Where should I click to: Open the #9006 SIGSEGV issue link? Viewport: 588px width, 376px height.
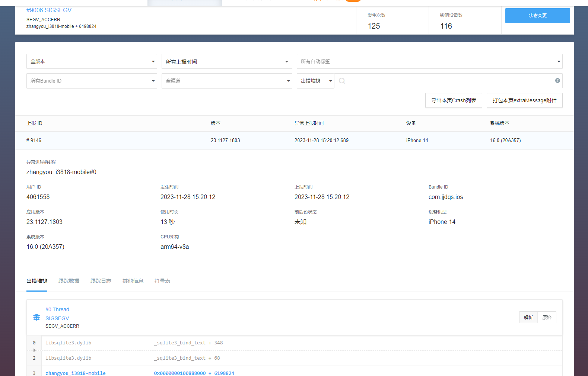(x=49, y=10)
